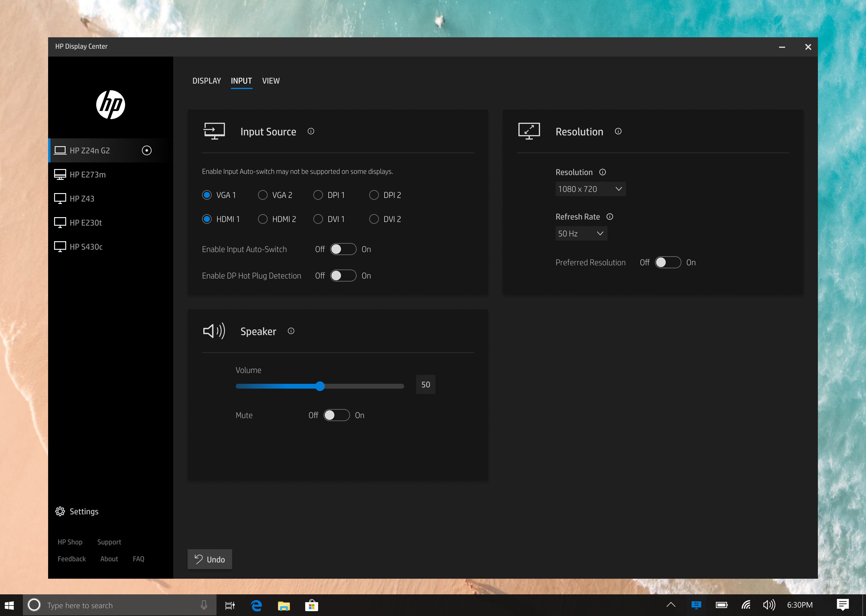The height and width of the screenshot is (616, 866).
Task: Click the Volume value box showing 50
Action: click(x=425, y=385)
